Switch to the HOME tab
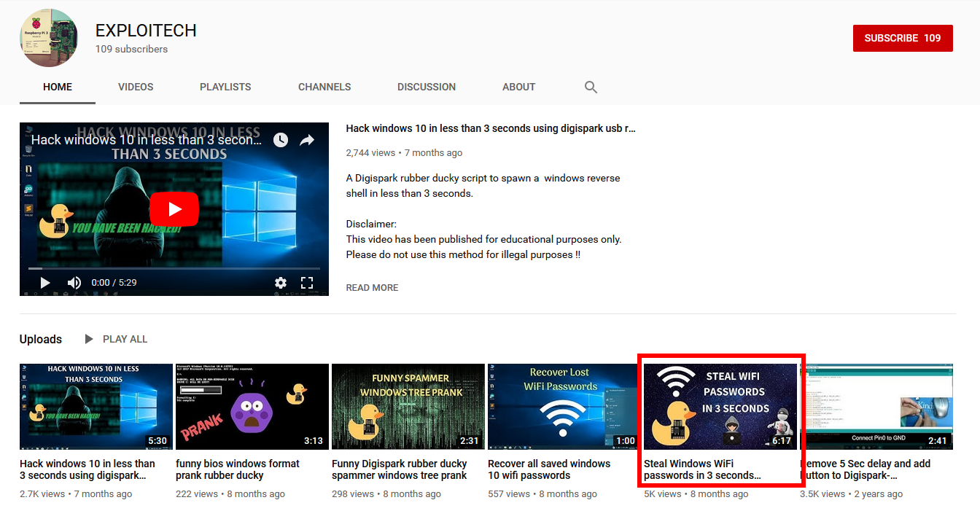 point(58,87)
